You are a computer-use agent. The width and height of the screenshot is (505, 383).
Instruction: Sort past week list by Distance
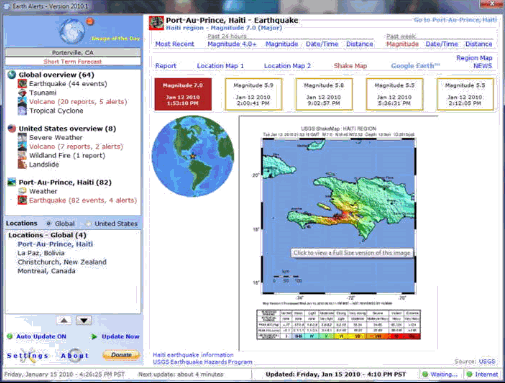click(479, 44)
